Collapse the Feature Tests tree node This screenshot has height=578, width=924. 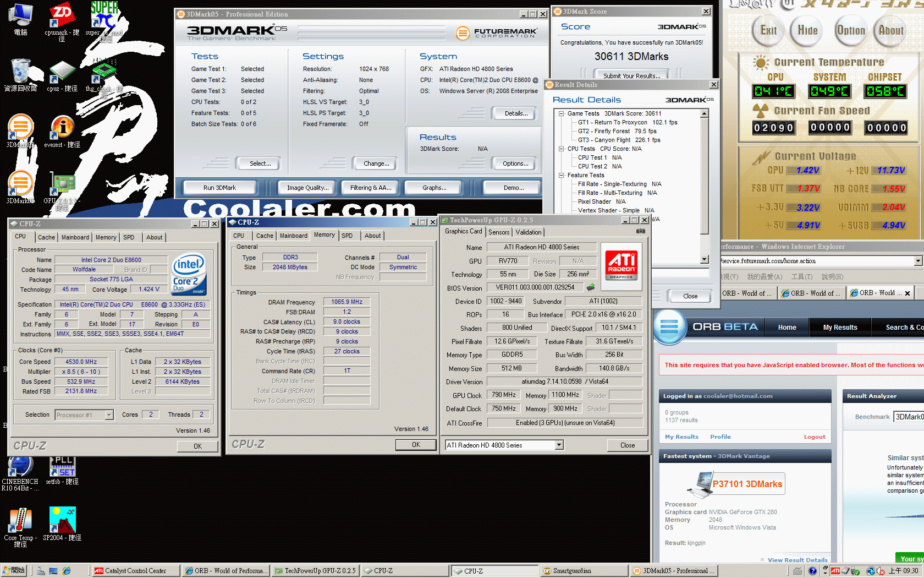tap(561, 175)
